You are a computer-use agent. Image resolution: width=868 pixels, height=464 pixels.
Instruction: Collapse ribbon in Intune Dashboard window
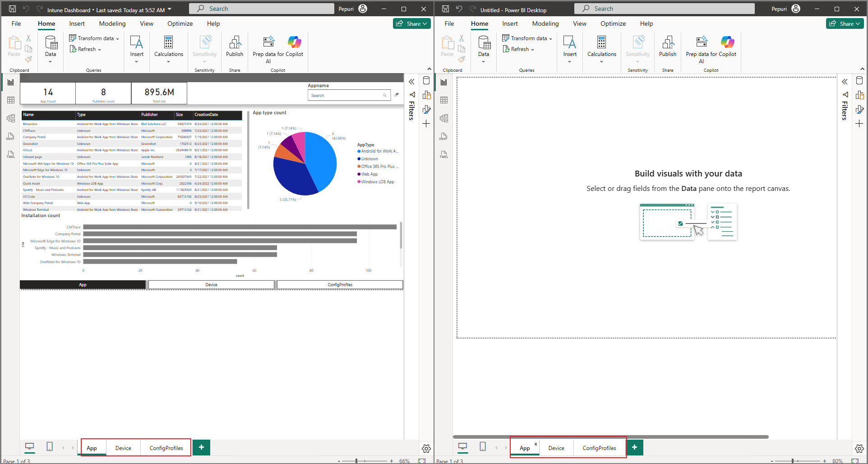(x=429, y=69)
